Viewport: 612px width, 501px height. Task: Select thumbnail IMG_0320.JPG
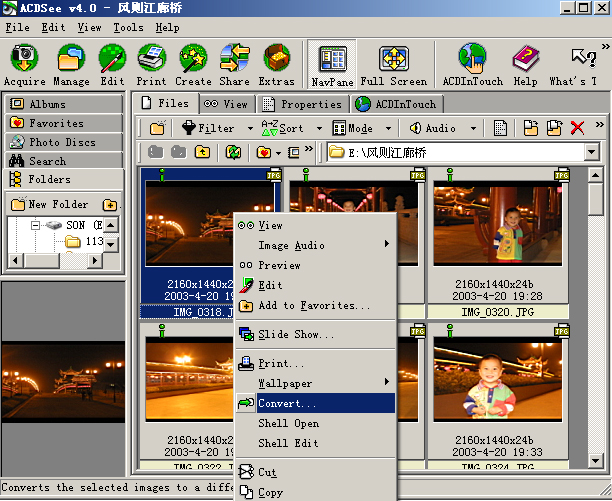coord(498,243)
